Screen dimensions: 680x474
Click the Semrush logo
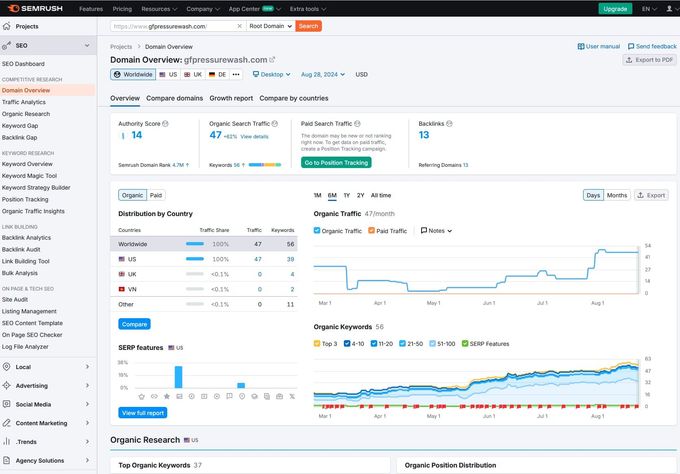click(x=36, y=8)
